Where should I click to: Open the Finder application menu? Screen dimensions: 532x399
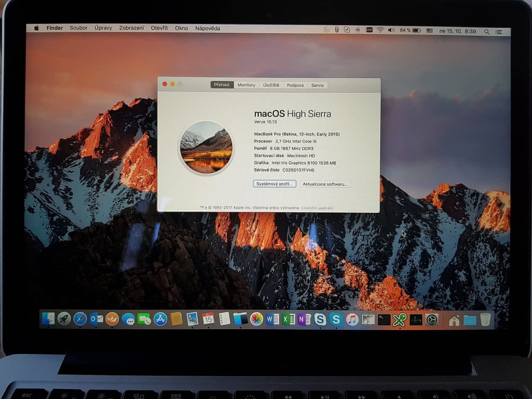click(55, 28)
